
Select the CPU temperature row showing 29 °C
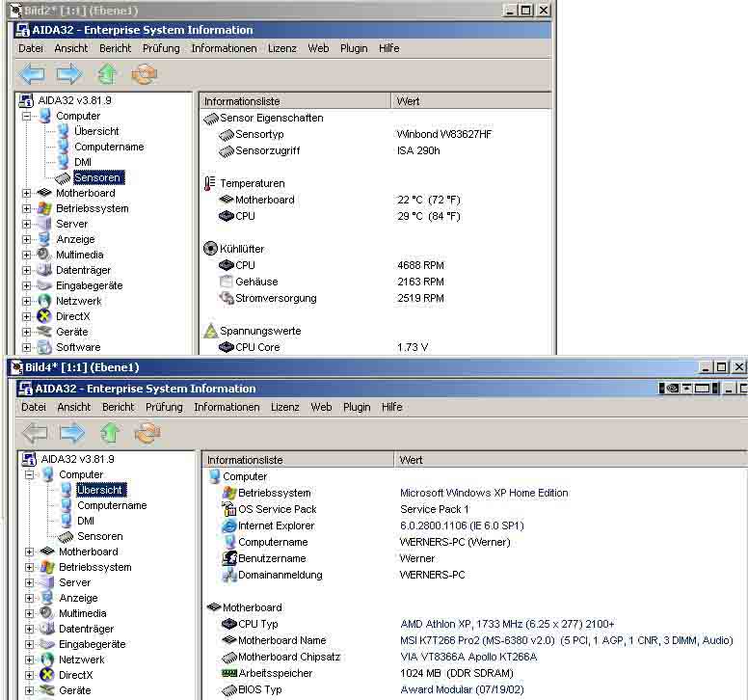(339, 216)
